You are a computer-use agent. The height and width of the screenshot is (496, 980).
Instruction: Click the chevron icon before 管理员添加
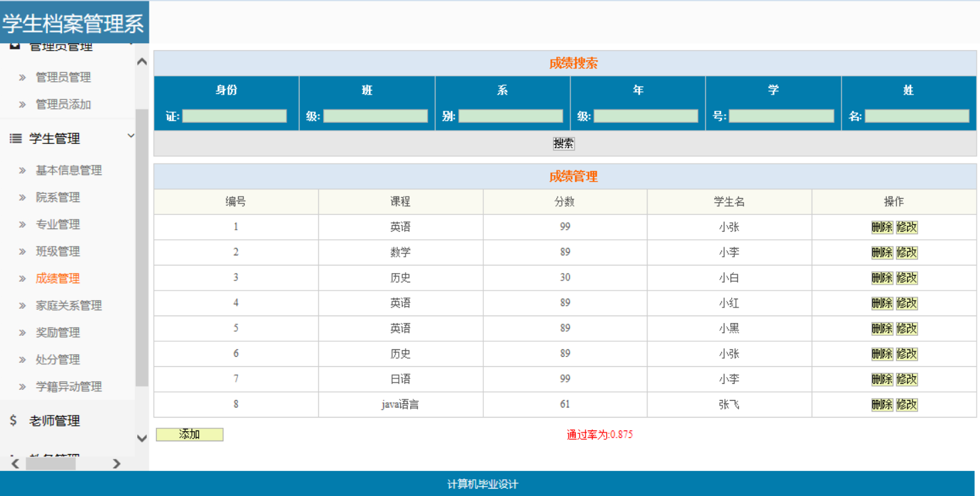22,105
